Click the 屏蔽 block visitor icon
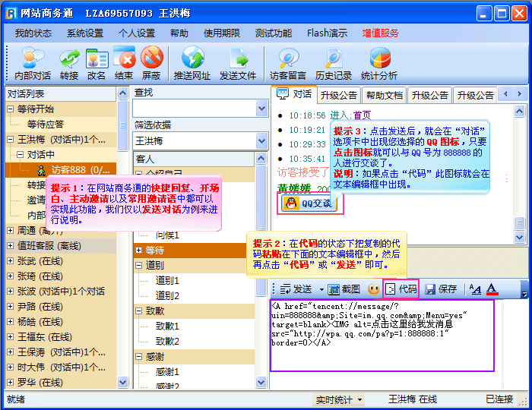This screenshot has height=410, width=532. [x=151, y=63]
